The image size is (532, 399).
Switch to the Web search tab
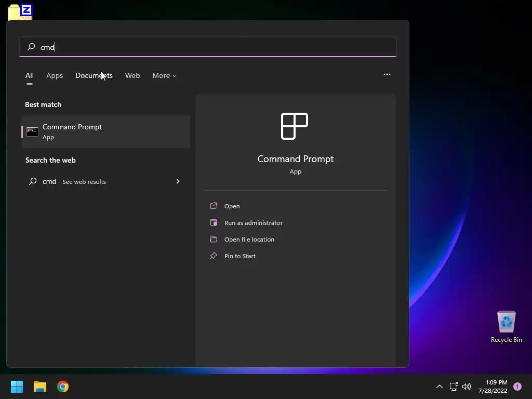(132, 75)
